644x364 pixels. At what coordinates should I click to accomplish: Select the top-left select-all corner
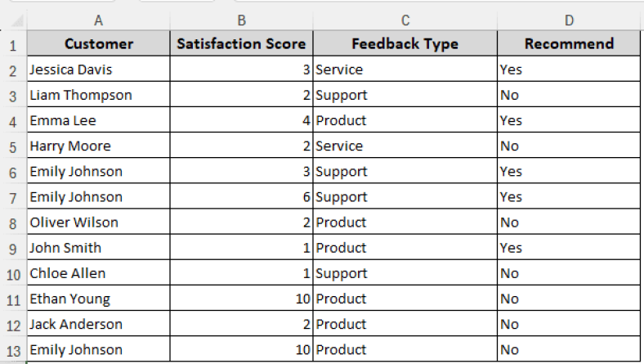click(12, 20)
